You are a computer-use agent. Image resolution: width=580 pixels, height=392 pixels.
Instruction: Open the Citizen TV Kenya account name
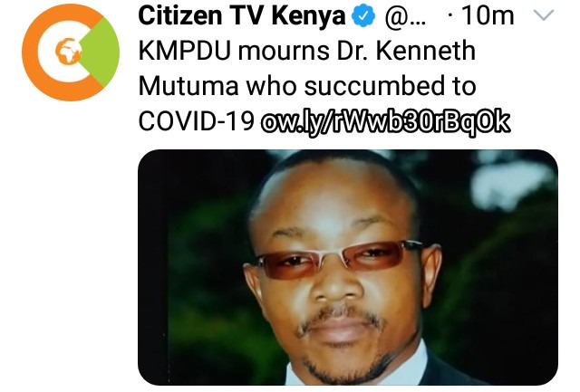click(x=242, y=16)
